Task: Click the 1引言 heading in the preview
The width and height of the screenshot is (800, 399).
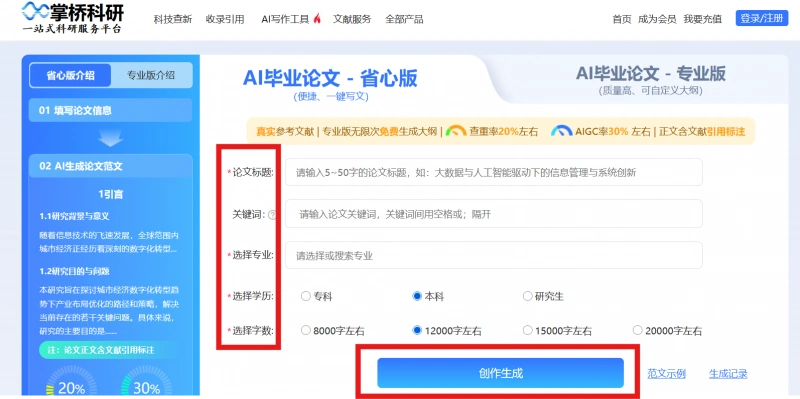Action: [x=111, y=194]
